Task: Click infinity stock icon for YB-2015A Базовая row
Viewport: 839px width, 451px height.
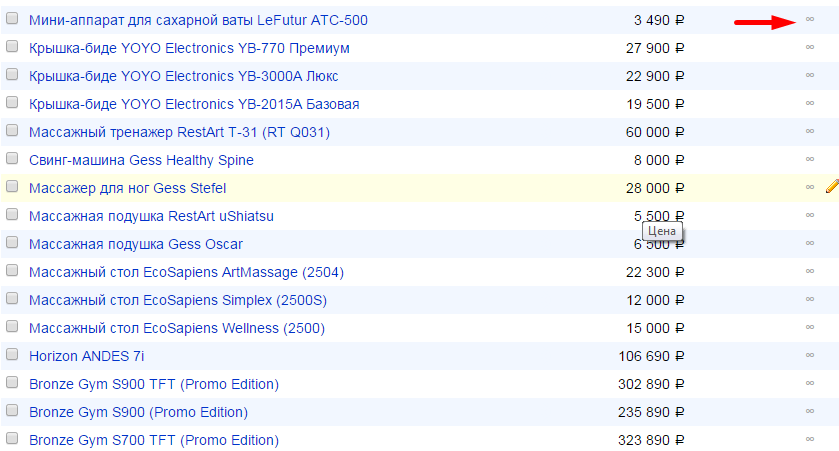Action: [810, 103]
